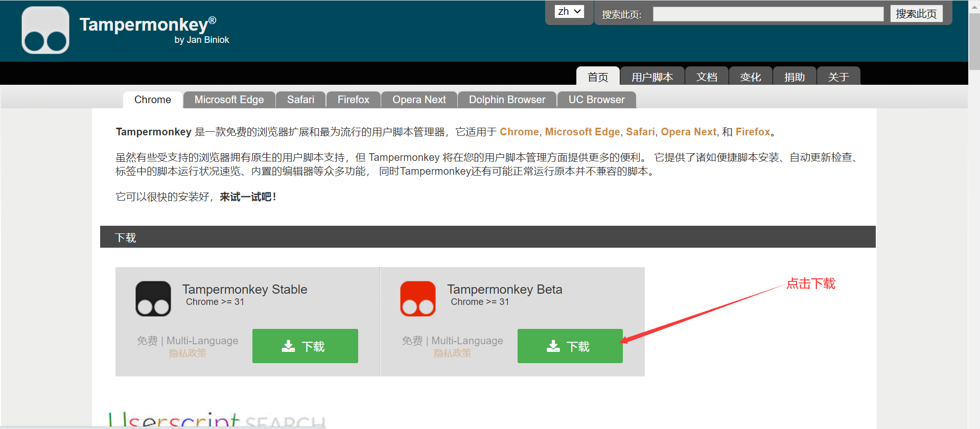Select the Dolphin Browser tab
Viewport: 980px width, 429px height.
[x=507, y=100]
